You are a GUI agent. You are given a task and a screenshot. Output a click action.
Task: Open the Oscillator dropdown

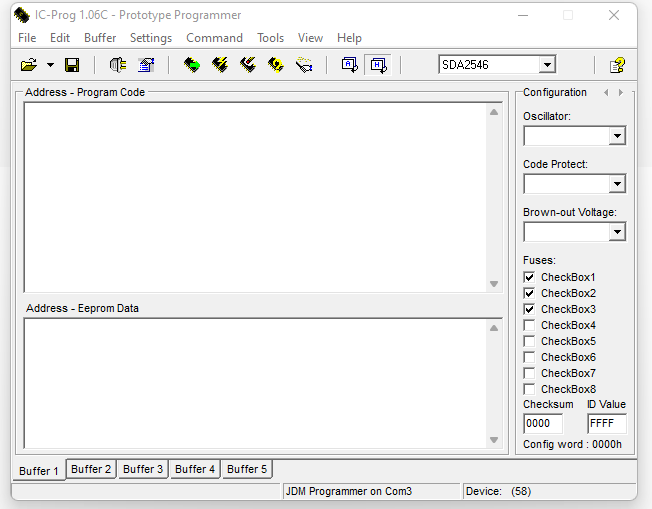(617, 136)
